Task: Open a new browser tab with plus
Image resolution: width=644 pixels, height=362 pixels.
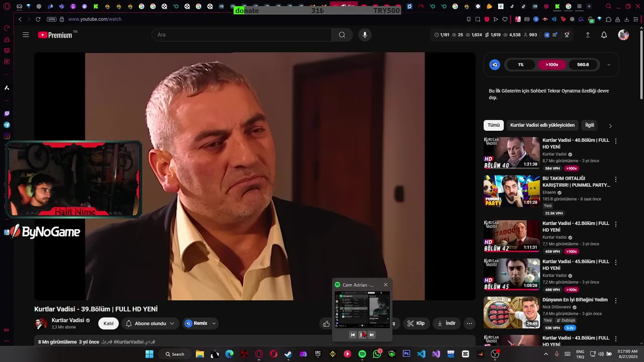Action: click(589, 7)
